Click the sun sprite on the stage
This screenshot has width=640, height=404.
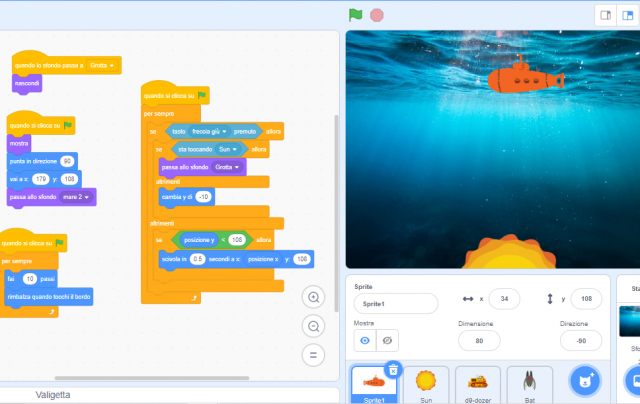click(509, 252)
